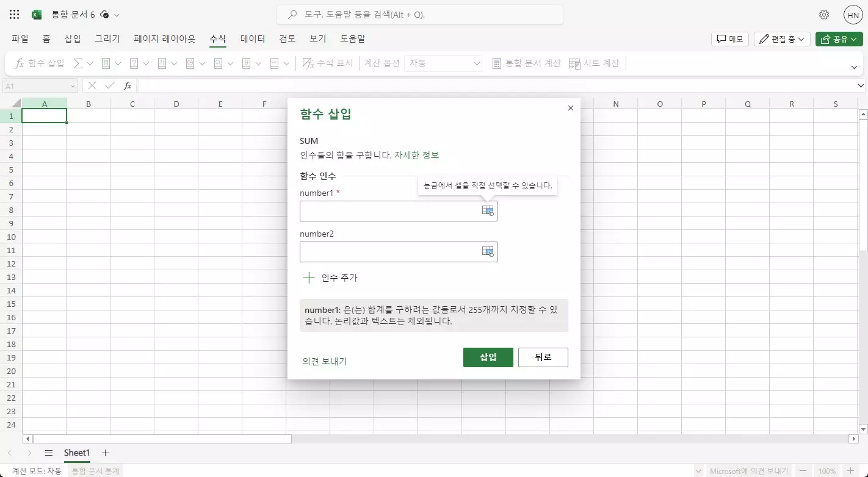Open the Date and Time functions clock icon

pos(190,63)
